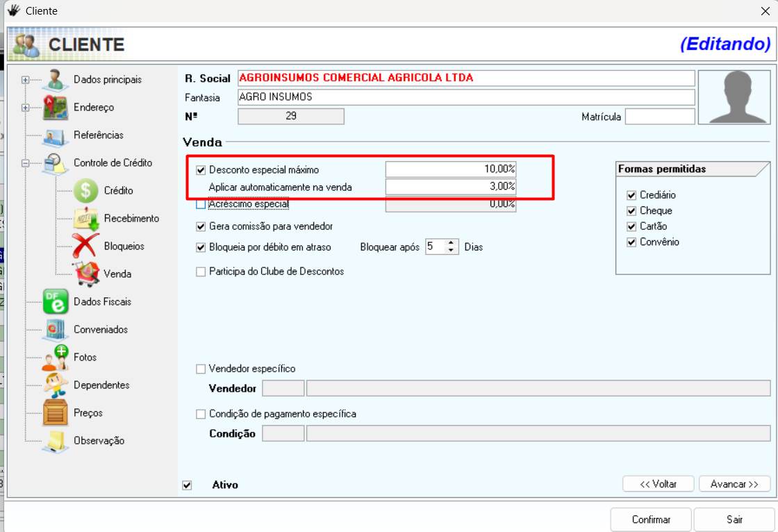Click the Matrícula input field
The image size is (778, 532).
(659, 117)
